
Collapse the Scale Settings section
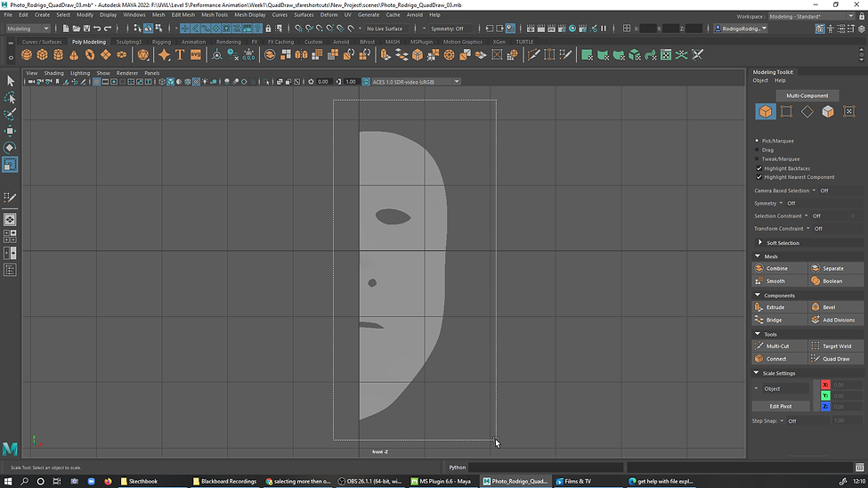[756, 373]
